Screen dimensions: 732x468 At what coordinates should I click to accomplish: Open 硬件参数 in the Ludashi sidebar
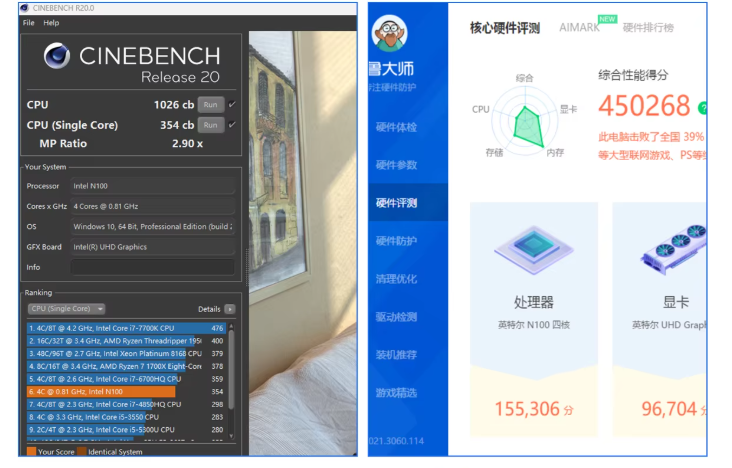tap(396, 165)
